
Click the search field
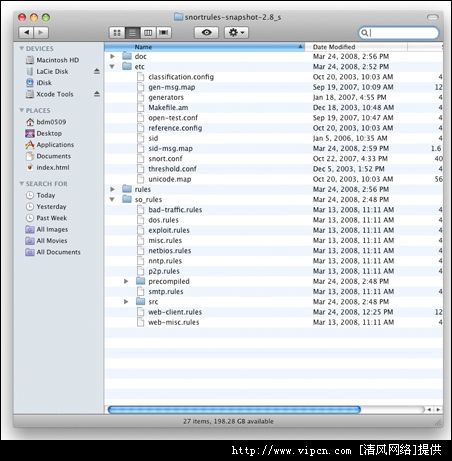[399, 33]
